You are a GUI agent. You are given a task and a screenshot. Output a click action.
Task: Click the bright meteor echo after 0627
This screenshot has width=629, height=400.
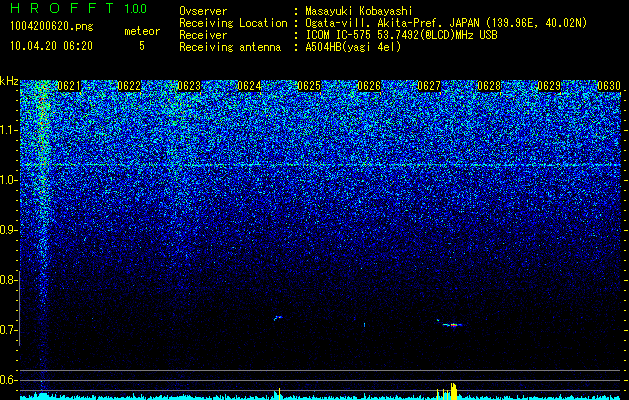(x=452, y=325)
